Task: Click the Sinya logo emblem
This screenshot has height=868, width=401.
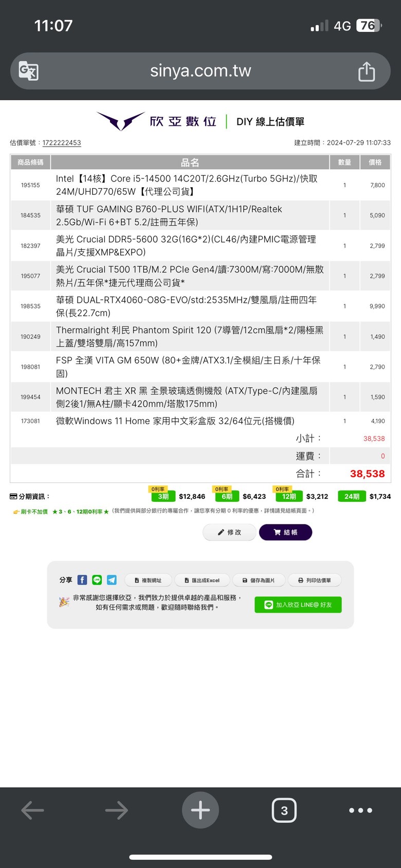Action: tap(121, 121)
